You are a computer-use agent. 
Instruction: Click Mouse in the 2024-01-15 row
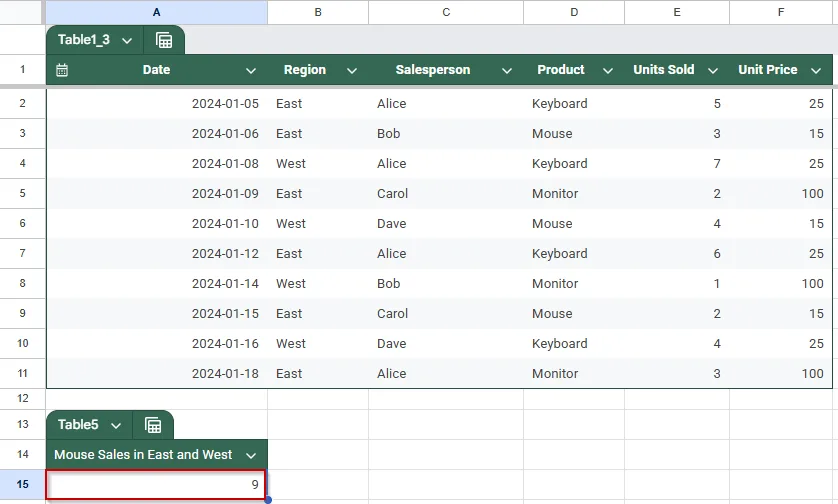pyautogui.click(x=552, y=314)
